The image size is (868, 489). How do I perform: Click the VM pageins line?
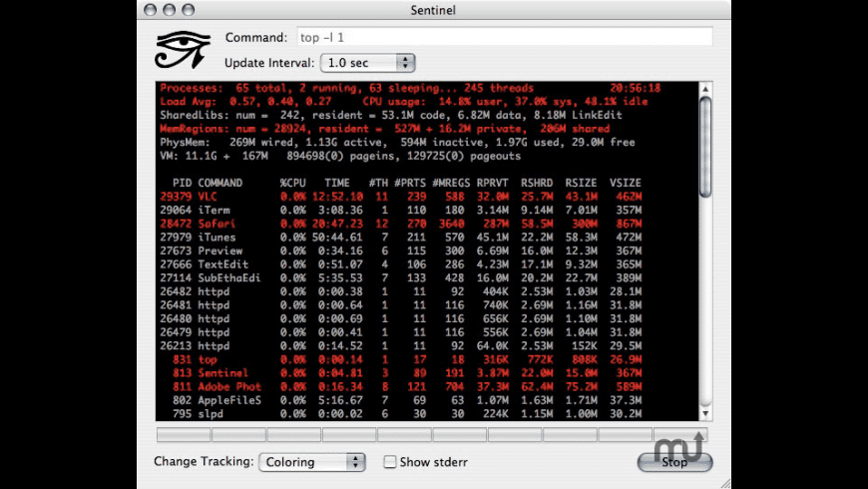[340, 156]
